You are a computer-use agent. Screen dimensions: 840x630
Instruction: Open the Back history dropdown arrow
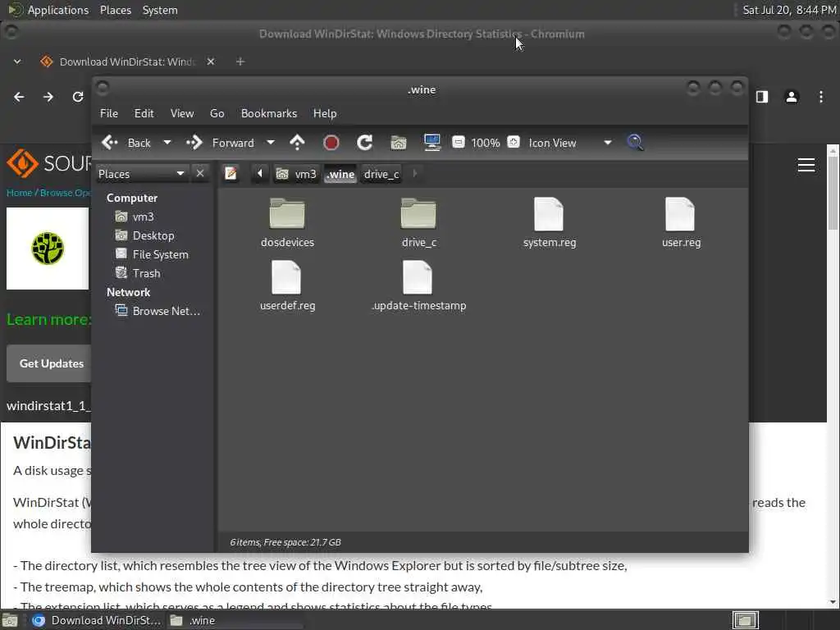(167, 143)
